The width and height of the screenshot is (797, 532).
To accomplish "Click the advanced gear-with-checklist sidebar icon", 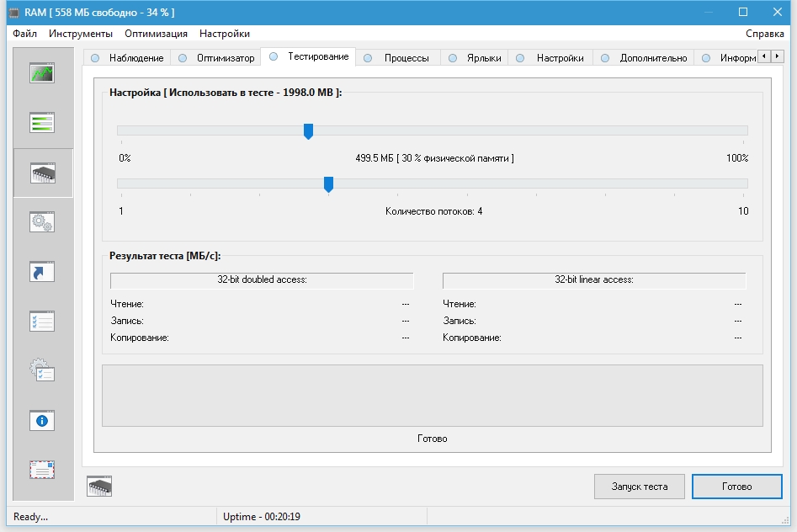I will coord(42,370).
